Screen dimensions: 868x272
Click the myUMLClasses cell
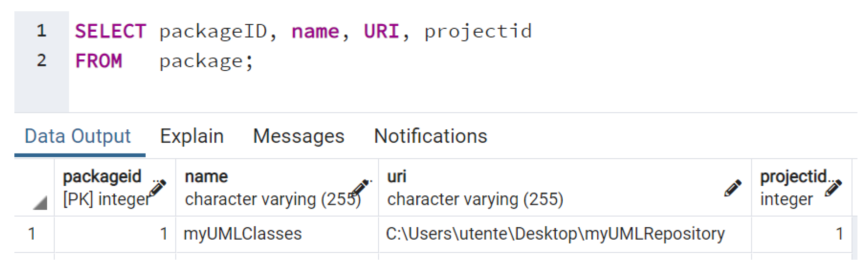[243, 234]
